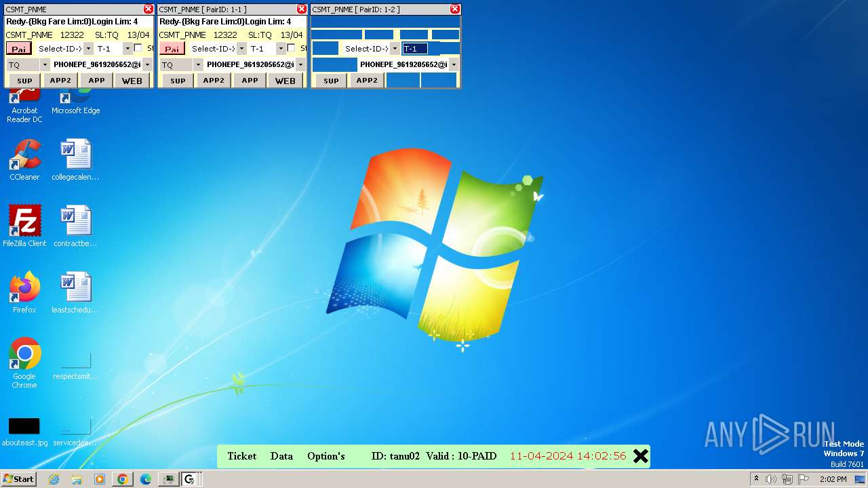Close the bottom status bar with black X
The width and height of the screenshot is (868, 488).
pyautogui.click(x=640, y=456)
